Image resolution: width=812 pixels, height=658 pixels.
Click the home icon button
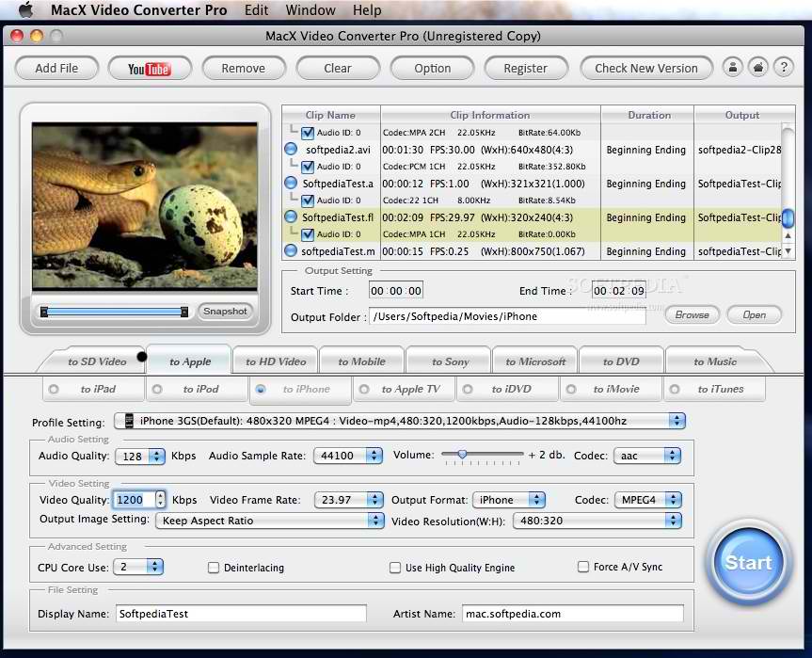pos(758,68)
